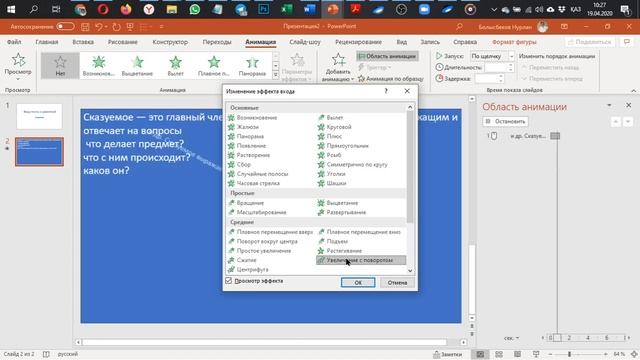Choose Часовая стрелка effect in dialog
The image size is (640, 360).
(258, 183)
